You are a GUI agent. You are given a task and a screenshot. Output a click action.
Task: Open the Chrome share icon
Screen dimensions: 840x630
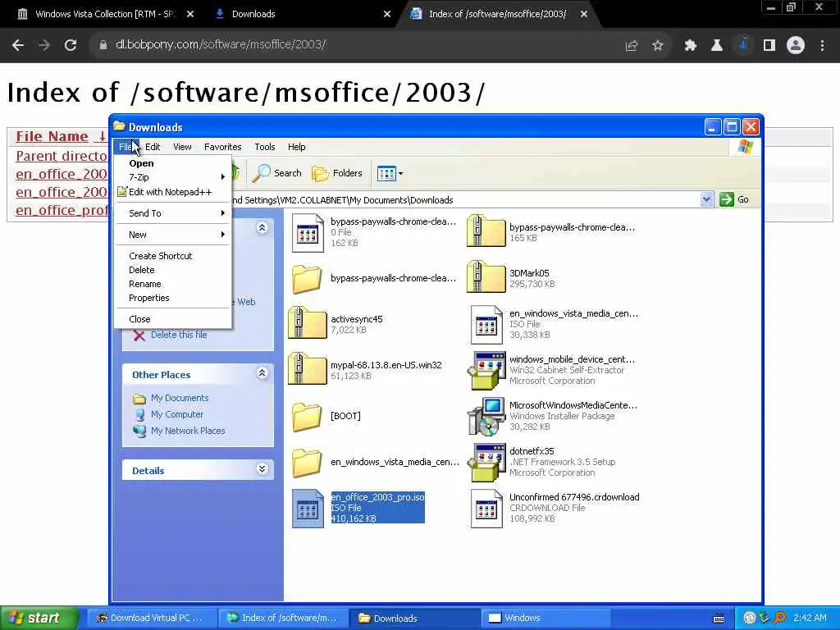click(632, 46)
